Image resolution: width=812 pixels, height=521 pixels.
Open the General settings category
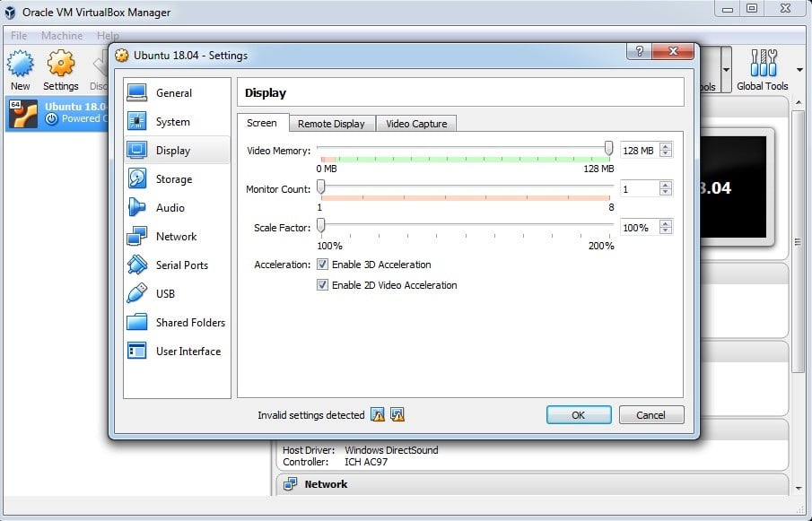[x=173, y=93]
